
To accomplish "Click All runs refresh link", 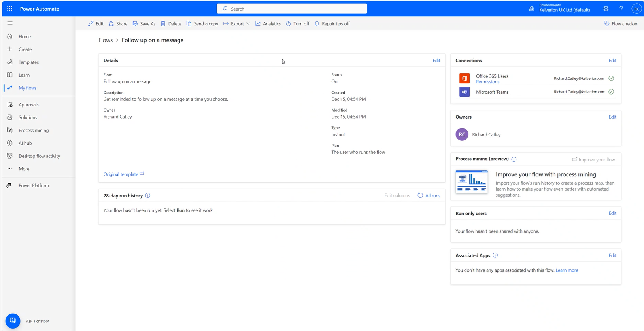I will tap(429, 195).
